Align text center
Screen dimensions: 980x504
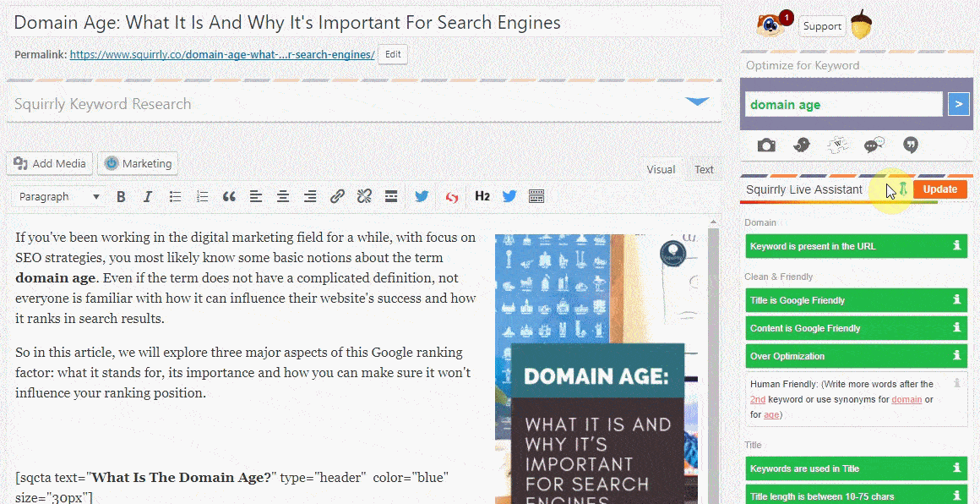pyautogui.click(x=283, y=196)
